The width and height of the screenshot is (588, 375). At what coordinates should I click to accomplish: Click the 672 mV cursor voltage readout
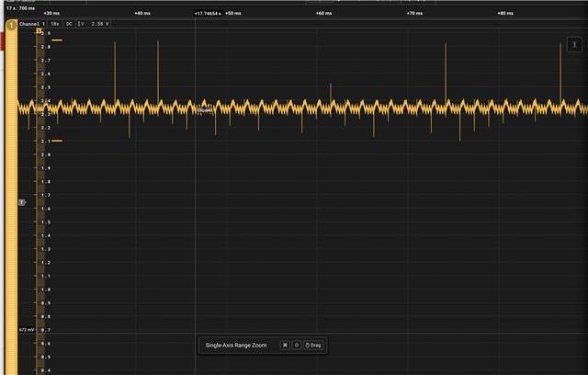point(27,330)
